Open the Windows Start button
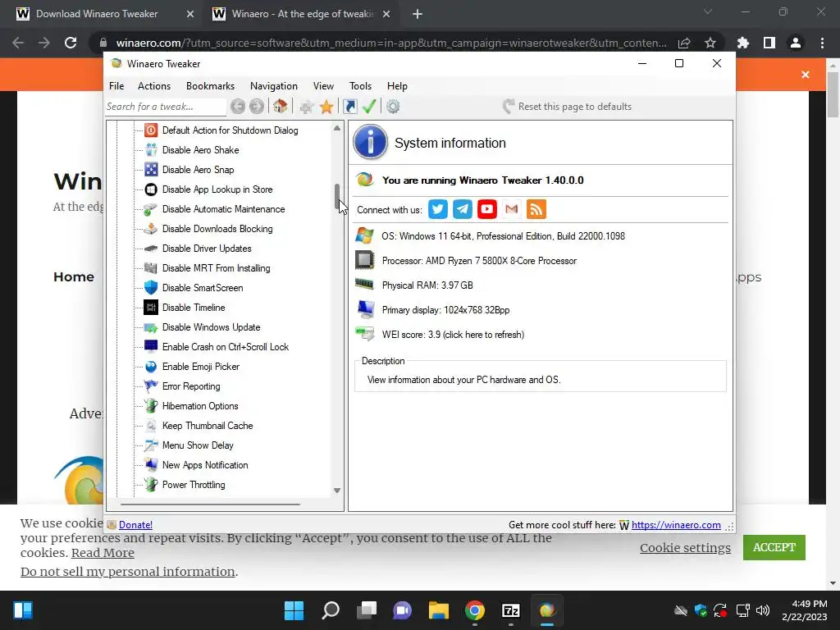The image size is (840, 630). [294, 610]
